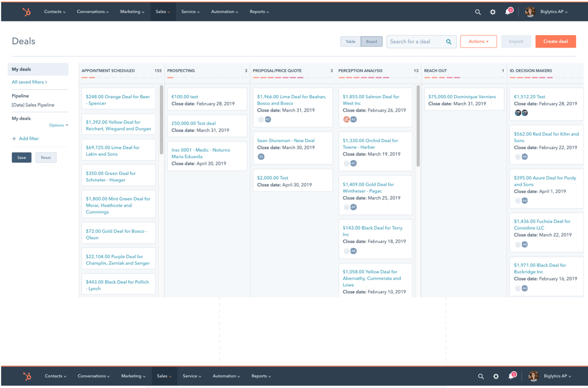The width and height of the screenshot is (588, 388).
Task: Expand the Actions dropdown button
Action: tap(478, 42)
